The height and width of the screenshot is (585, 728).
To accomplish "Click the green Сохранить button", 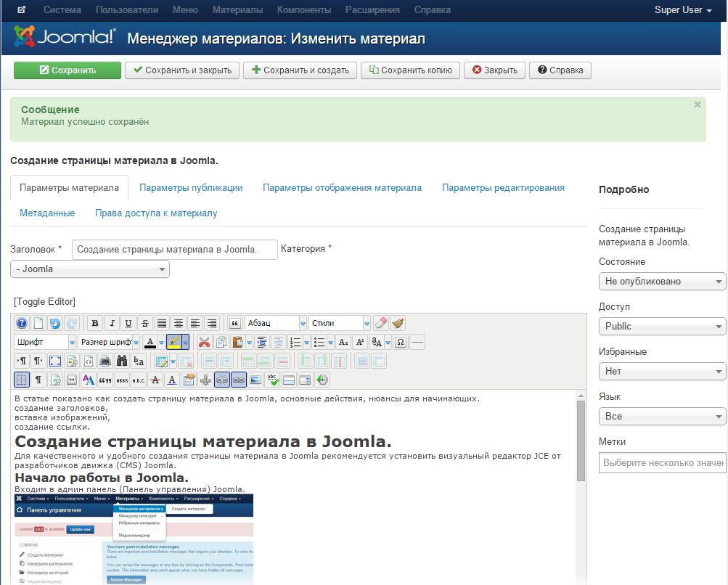I will pyautogui.click(x=67, y=70).
